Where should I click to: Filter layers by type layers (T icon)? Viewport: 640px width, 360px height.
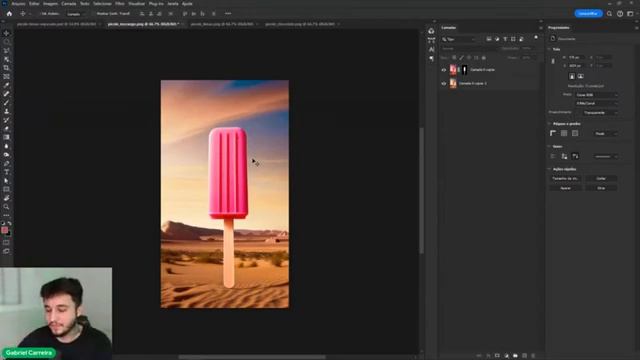tap(505, 39)
